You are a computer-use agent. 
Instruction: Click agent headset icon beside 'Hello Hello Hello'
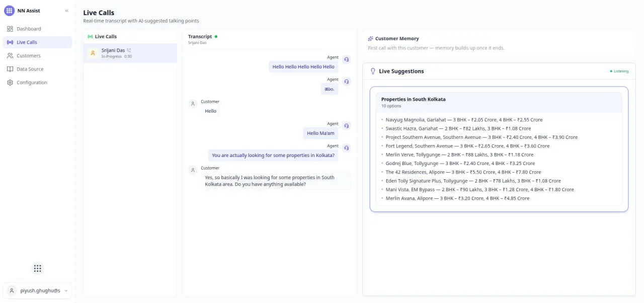click(x=347, y=59)
